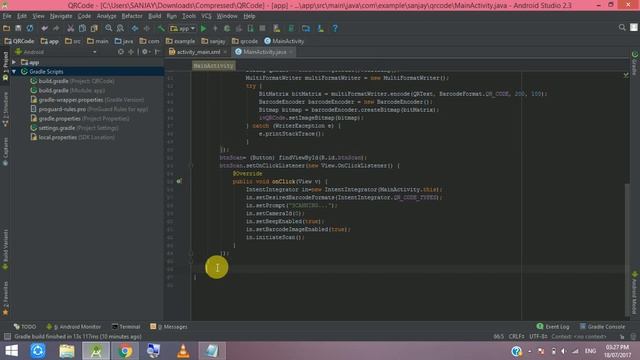Close the activity_main.xml tab
This screenshot has width=640, height=360.
(225, 52)
